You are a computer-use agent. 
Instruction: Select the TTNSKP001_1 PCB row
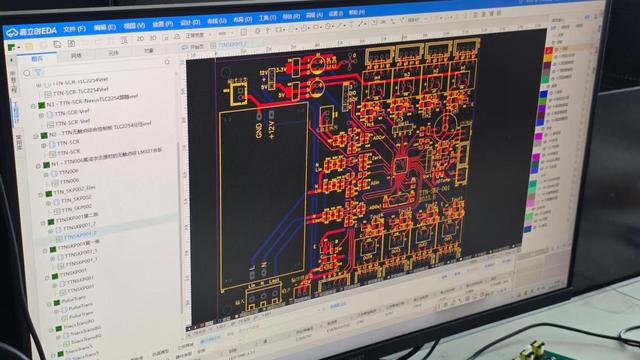(x=81, y=262)
